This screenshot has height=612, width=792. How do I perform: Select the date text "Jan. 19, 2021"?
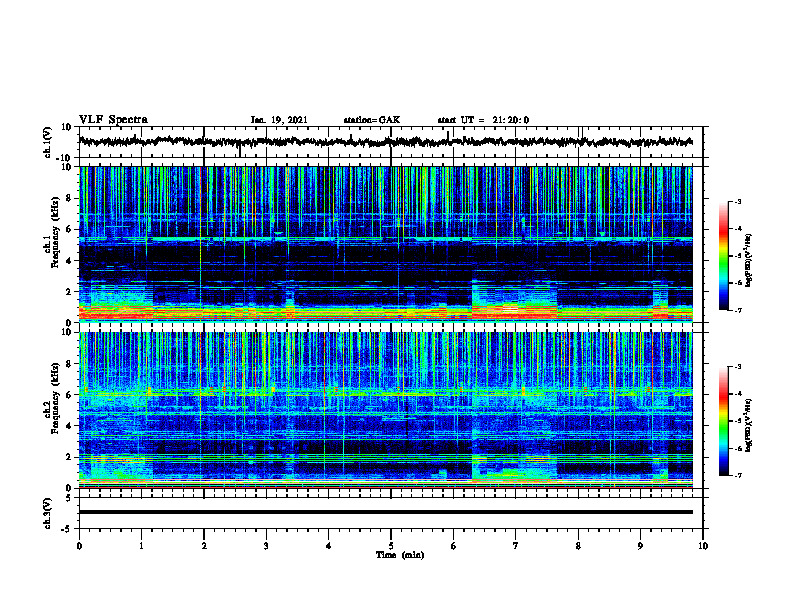279,120
